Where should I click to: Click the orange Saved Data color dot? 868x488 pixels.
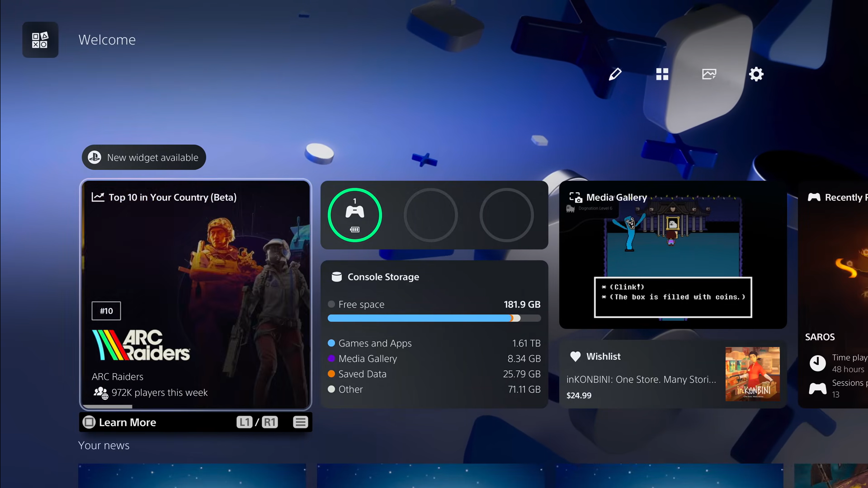[331, 374]
